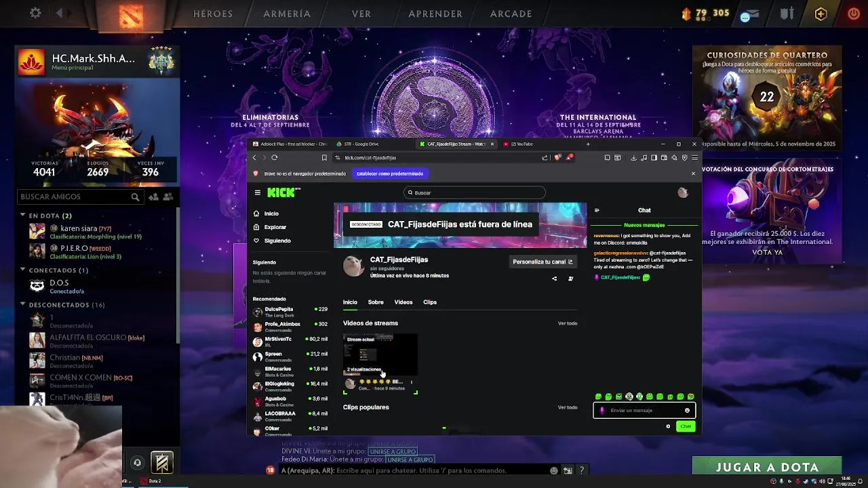The image size is (868, 488).
Task: Open the emoji picker in chat input
Action: pos(687,410)
